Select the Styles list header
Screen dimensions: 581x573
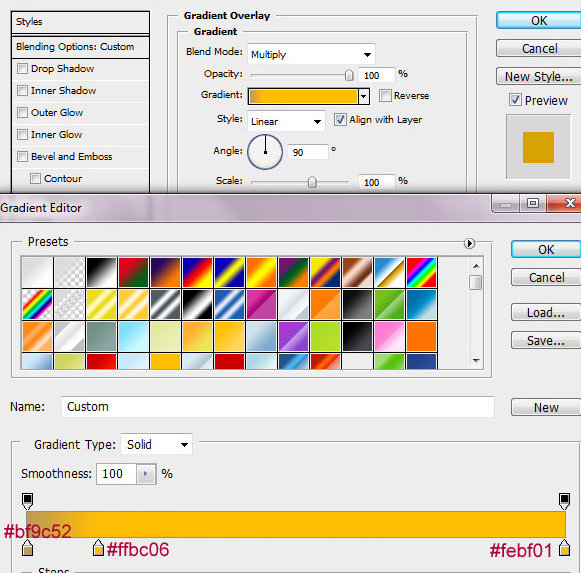point(80,22)
